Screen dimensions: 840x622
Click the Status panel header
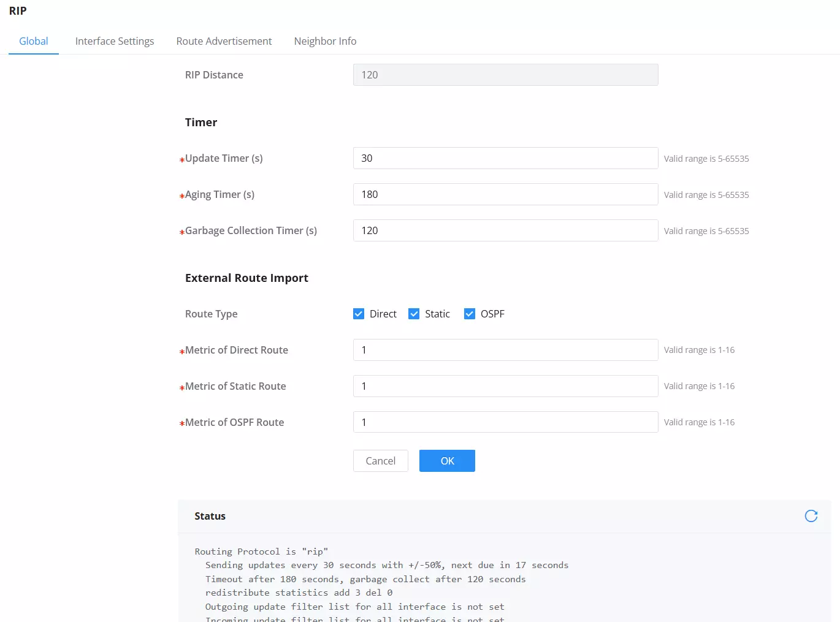(x=505, y=516)
